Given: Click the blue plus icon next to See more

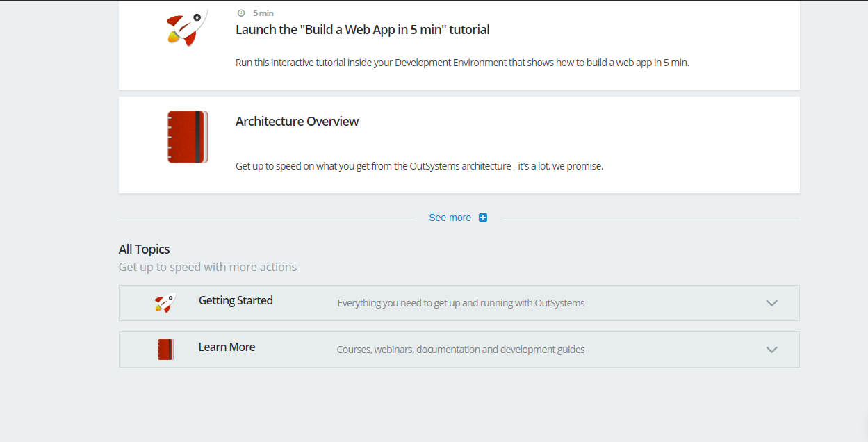Looking at the screenshot, I should coord(483,218).
